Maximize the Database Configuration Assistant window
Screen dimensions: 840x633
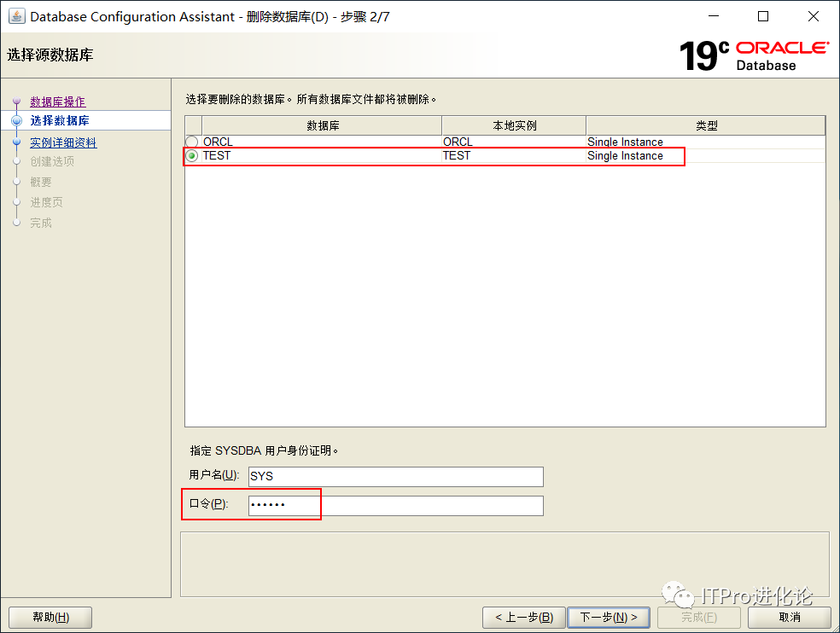coord(763,16)
